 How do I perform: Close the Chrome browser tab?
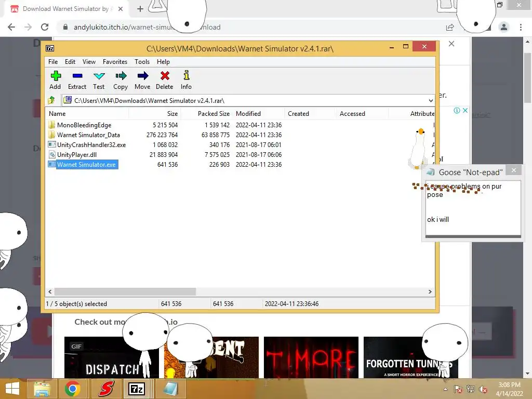(x=121, y=9)
